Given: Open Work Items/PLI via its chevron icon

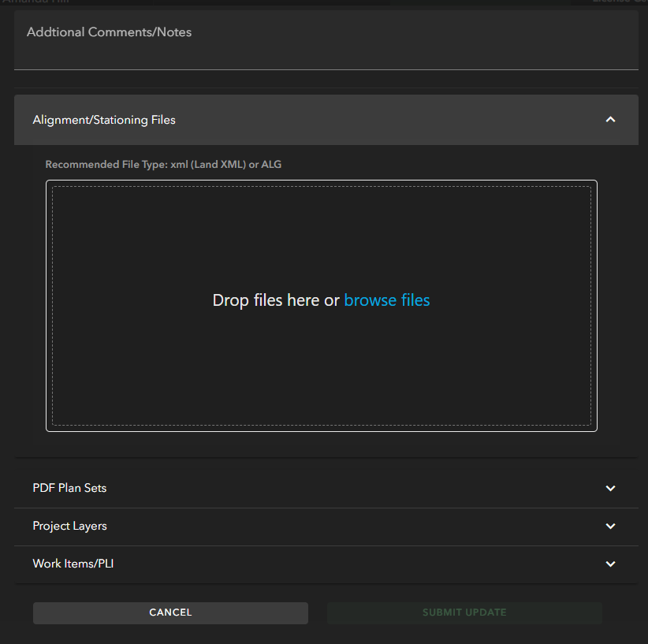Looking at the screenshot, I should [x=609, y=564].
